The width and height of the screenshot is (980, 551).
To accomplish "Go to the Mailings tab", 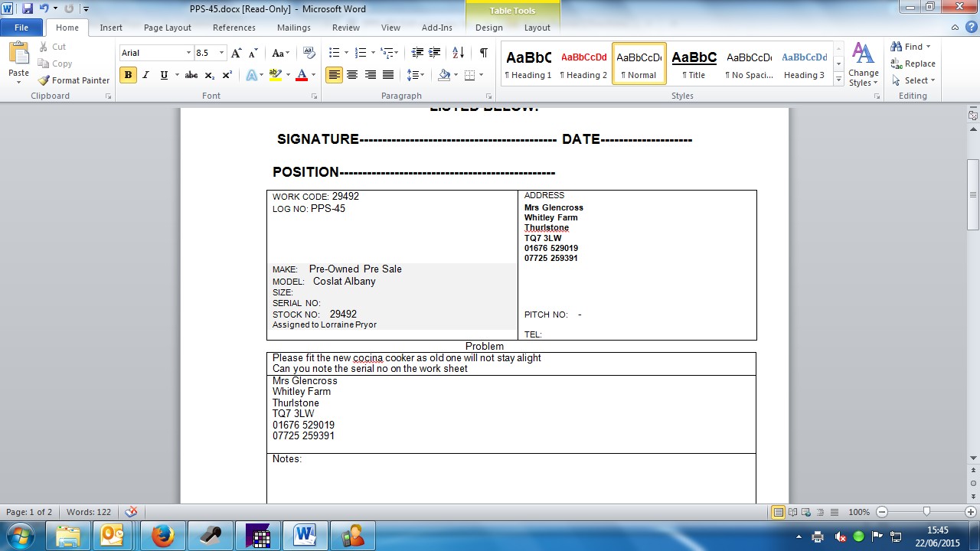I will click(x=294, y=28).
